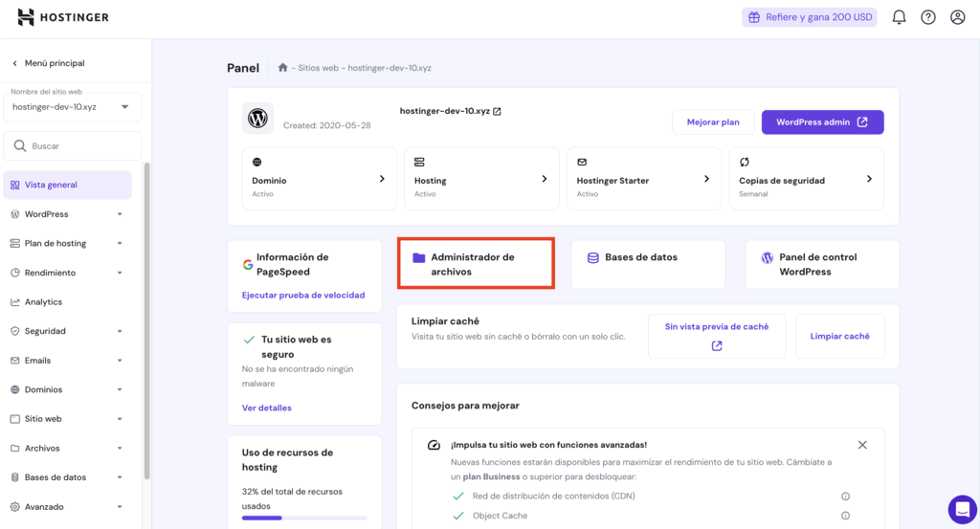Viewport: 980px width, 529px height.
Task: Select Vista general in the sidebar
Action: 51,185
